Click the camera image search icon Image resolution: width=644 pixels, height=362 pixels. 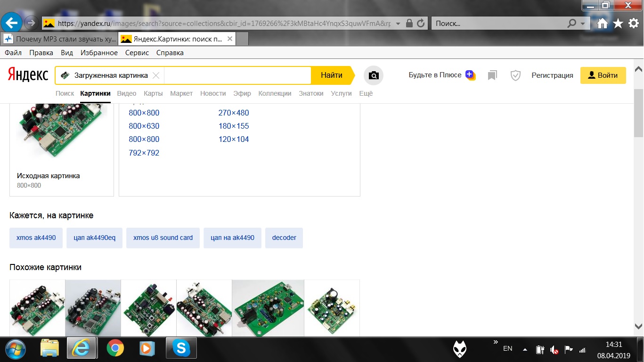click(374, 75)
